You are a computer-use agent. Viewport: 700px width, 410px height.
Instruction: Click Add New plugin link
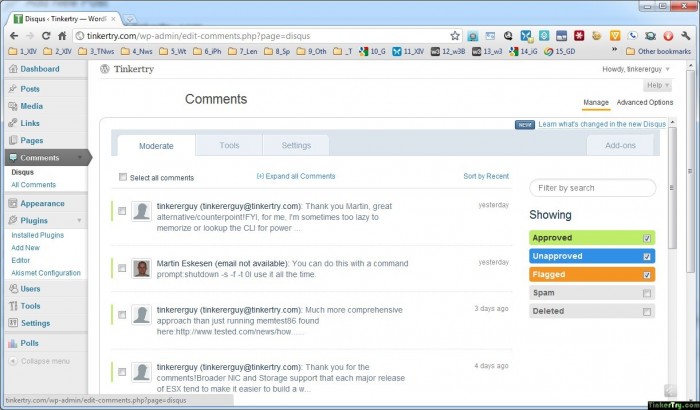25,247
